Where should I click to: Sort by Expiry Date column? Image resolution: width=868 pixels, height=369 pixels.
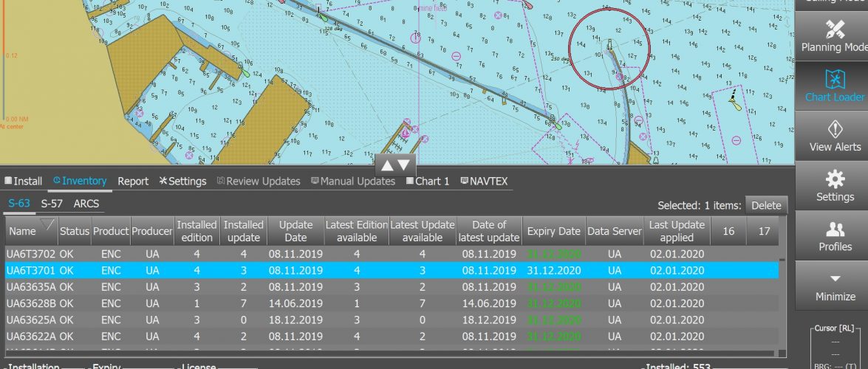(553, 231)
